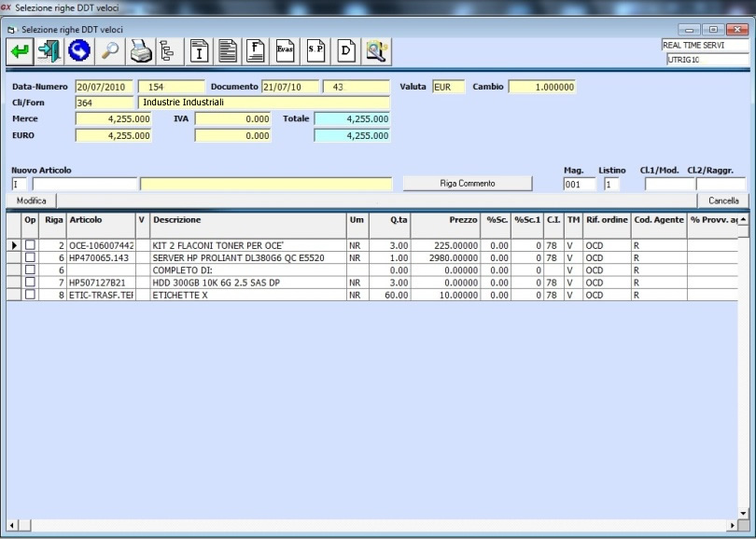
Task: Click the Cod. Agente column header
Action: tap(659, 225)
